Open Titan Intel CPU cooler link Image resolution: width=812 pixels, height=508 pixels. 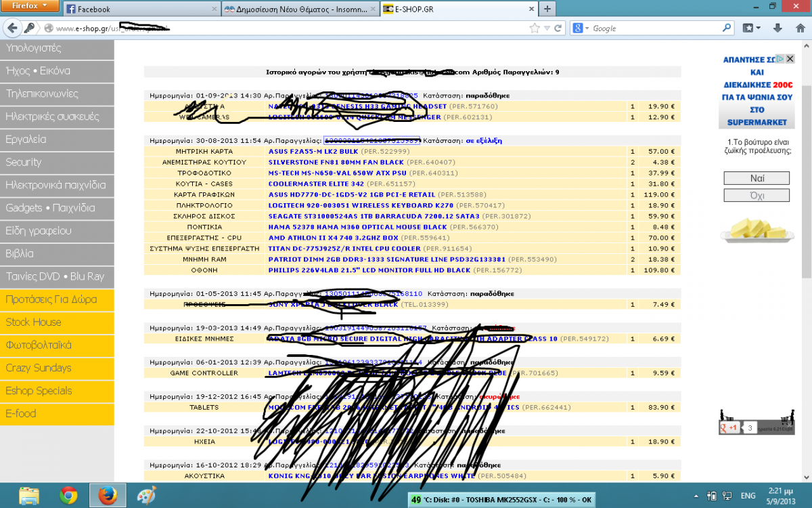346,249
